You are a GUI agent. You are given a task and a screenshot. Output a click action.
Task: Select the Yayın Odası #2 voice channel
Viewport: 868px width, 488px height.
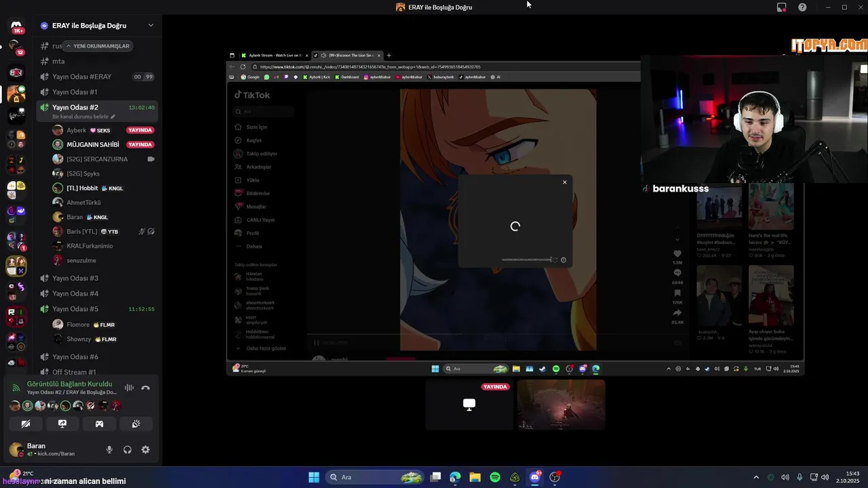pos(96,107)
